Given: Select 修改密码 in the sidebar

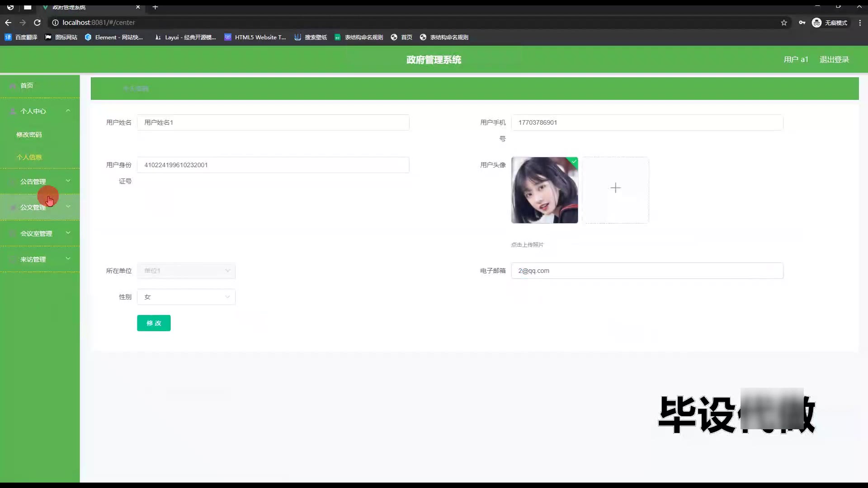Looking at the screenshot, I should (29, 135).
